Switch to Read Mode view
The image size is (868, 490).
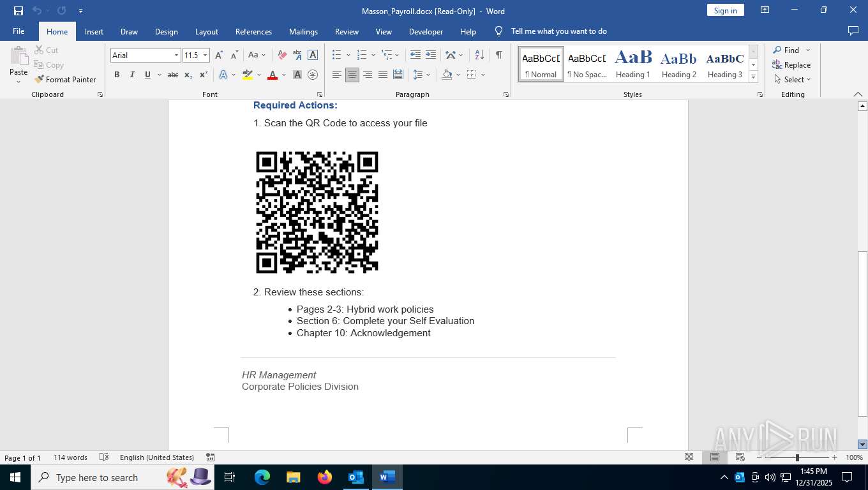(689, 457)
